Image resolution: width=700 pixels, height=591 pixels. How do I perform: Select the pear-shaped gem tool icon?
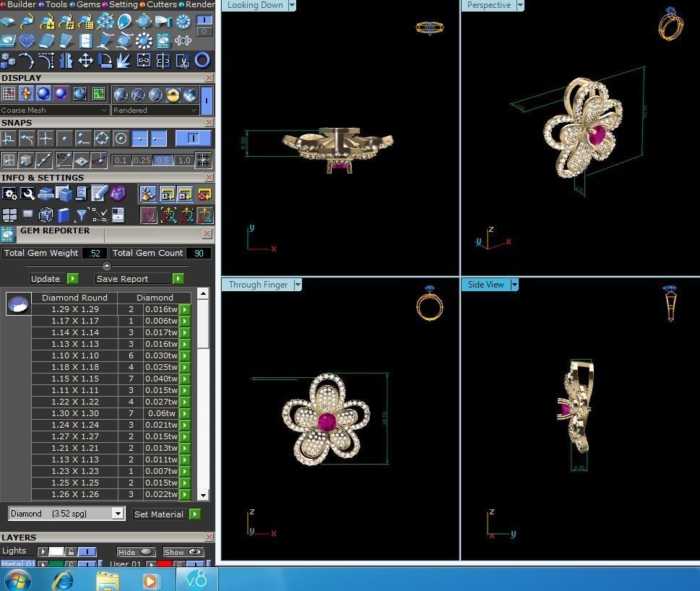124,21
